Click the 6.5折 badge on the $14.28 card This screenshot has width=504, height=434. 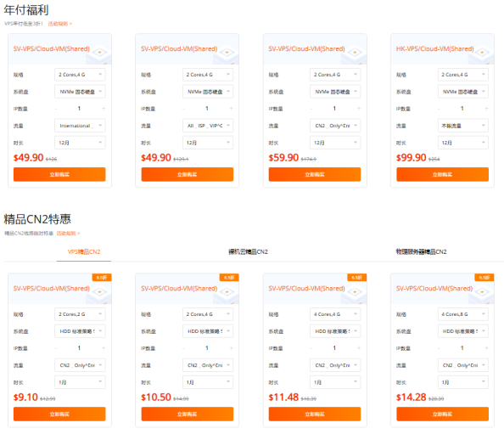coord(484,278)
